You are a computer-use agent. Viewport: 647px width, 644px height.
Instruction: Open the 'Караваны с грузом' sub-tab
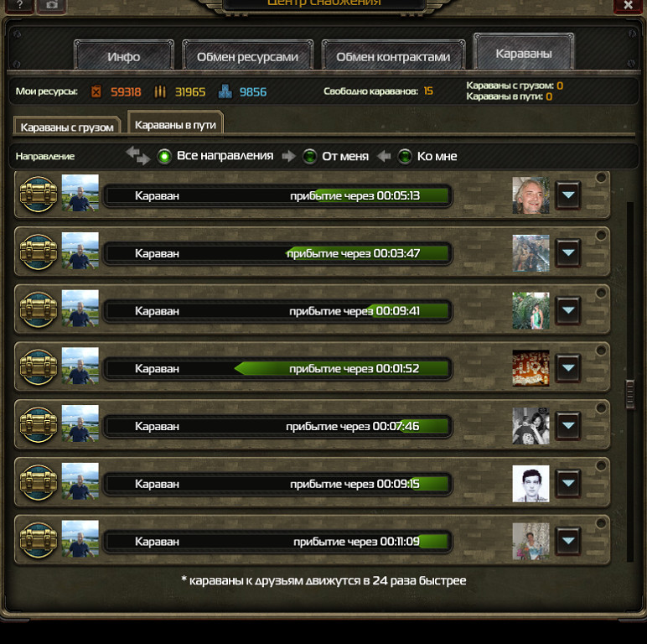point(67,127)
